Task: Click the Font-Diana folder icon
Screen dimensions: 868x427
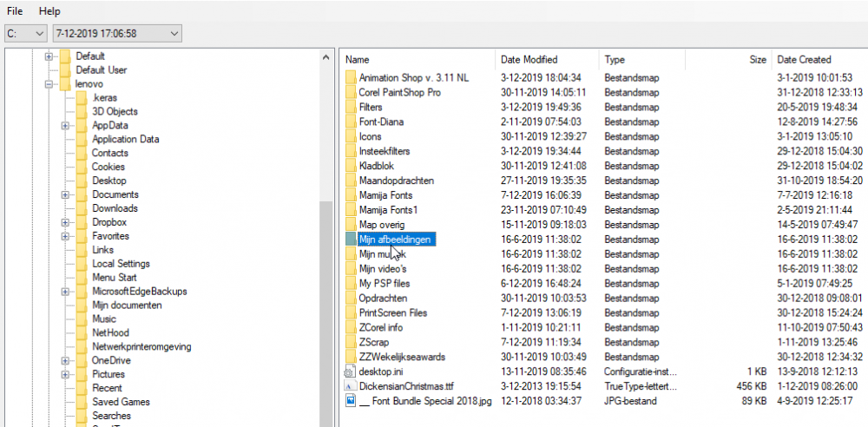Action: (x=351, y=122)
